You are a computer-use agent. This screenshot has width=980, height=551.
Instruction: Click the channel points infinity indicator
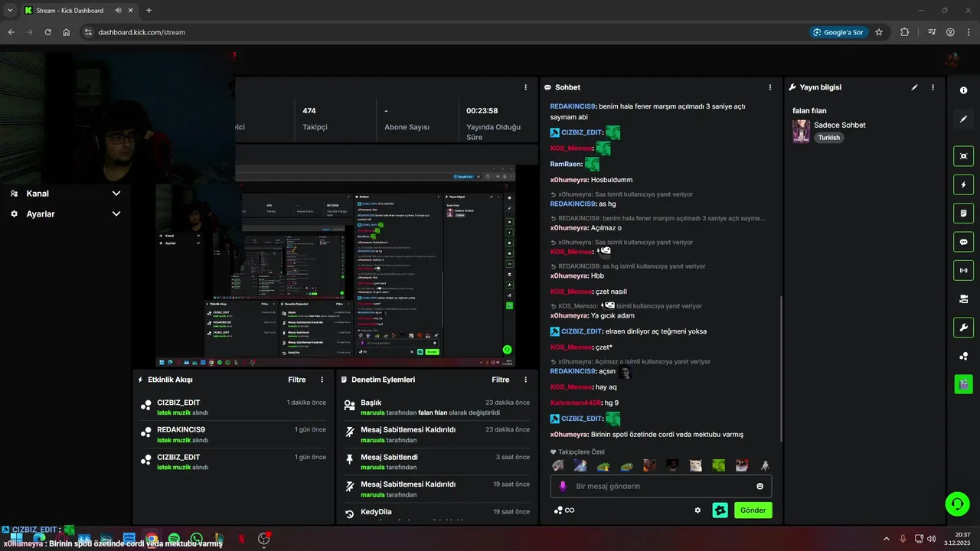564,510
